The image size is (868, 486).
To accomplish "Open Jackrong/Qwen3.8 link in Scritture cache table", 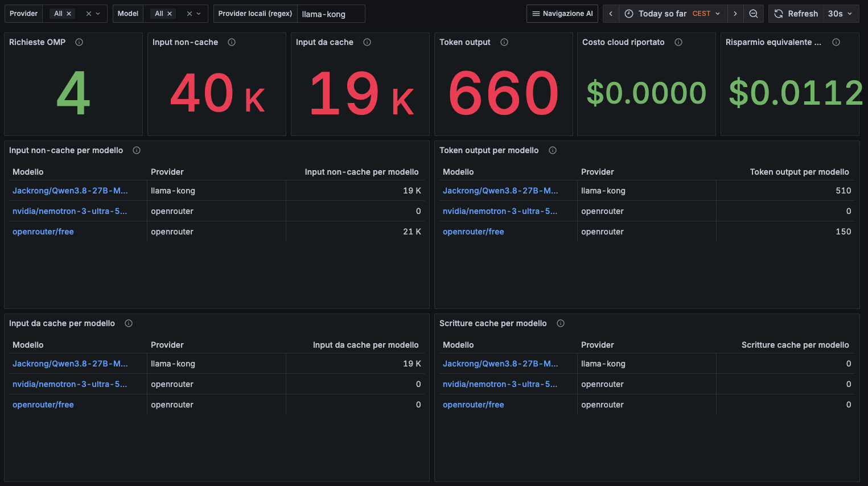I will coord(500,364).
